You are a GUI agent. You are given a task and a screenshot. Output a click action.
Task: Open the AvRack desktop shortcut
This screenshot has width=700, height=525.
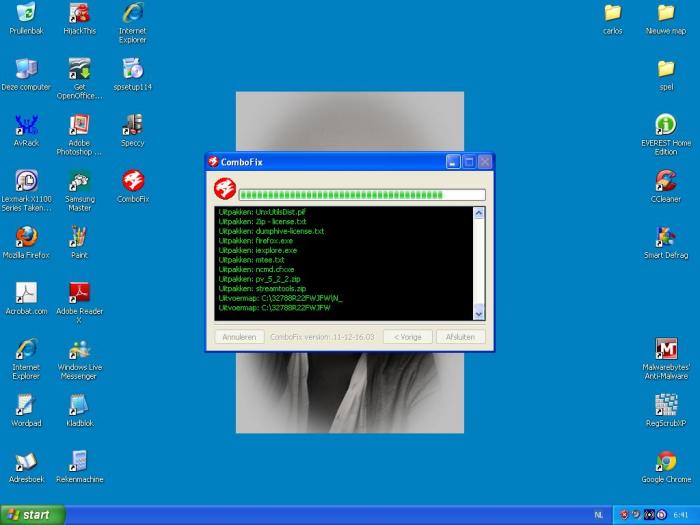coord(26,131)
